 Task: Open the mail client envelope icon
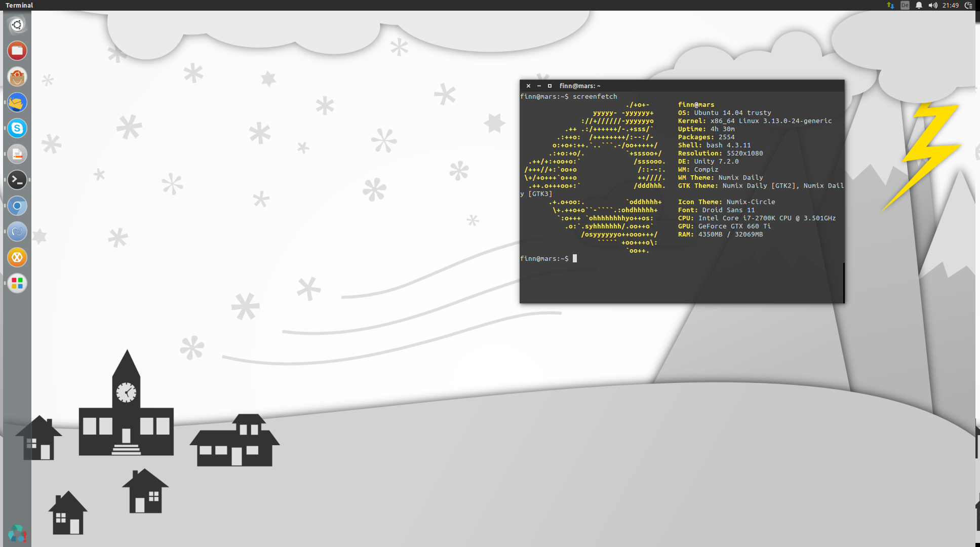(x=17, y=102)
